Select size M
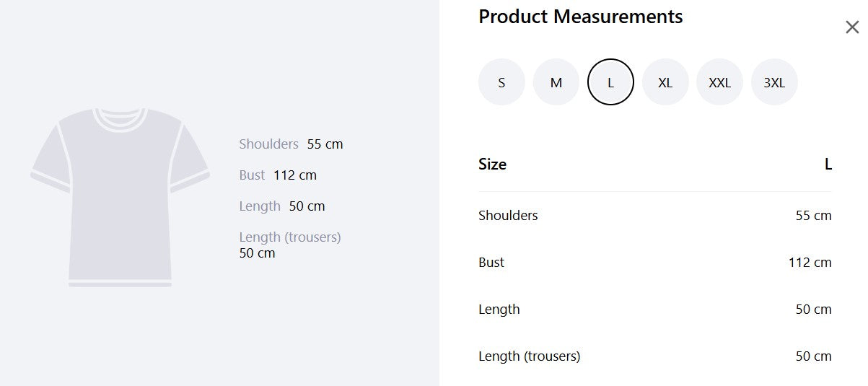This screenshot has width=868, height=386. 556,82
